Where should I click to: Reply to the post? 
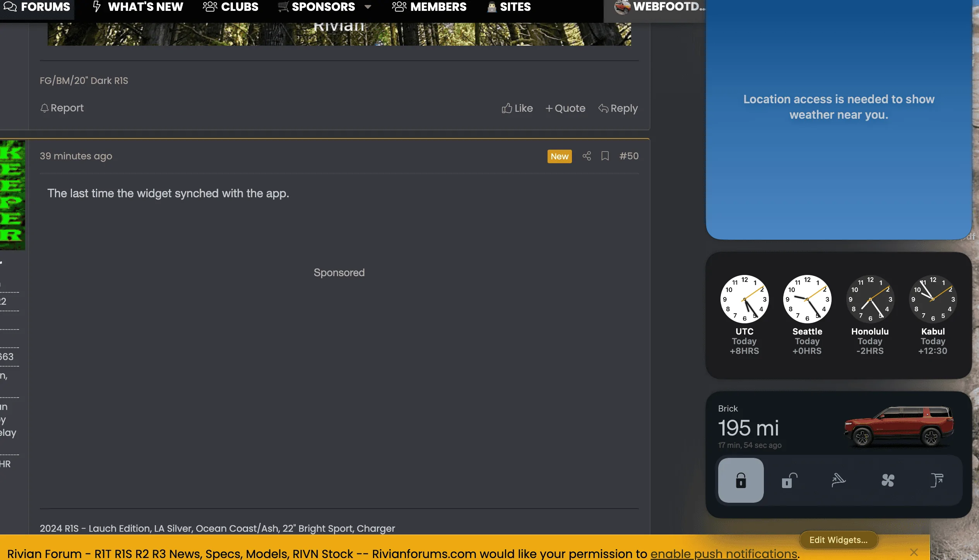(618, 108)
